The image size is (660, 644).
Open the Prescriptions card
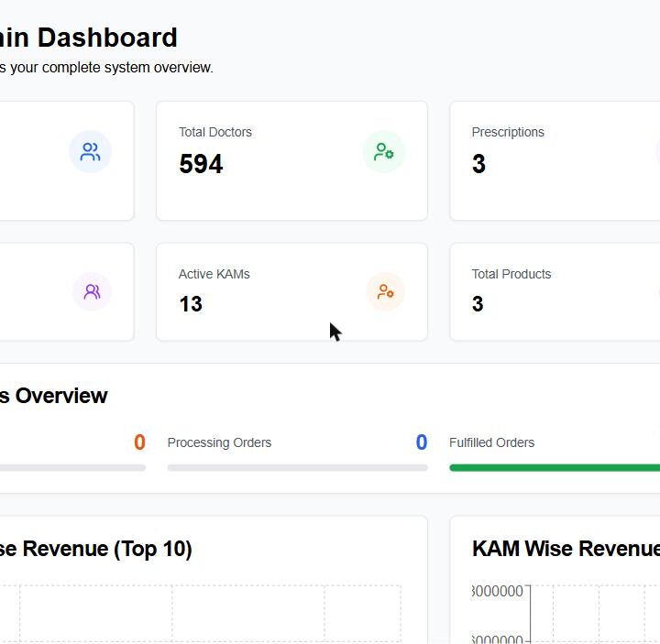tap(555, 160)
